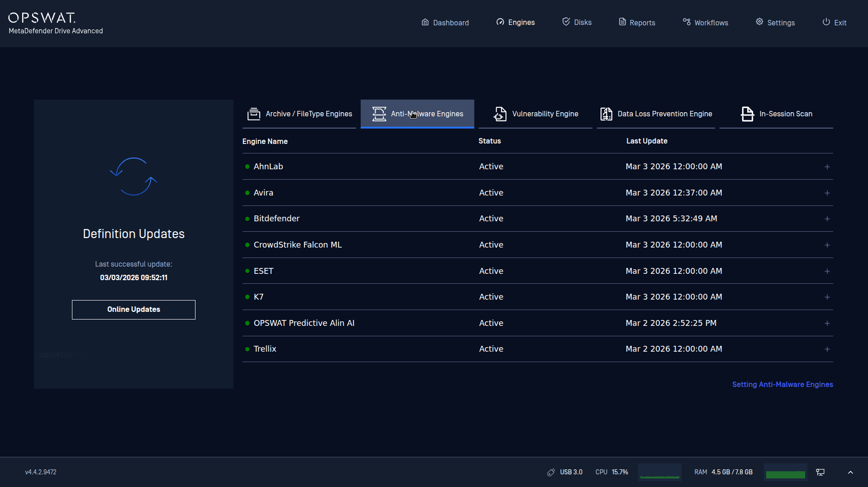Click the CPU usage graph
The height and width of the screenshot is (487, 868).
point(659,472)
